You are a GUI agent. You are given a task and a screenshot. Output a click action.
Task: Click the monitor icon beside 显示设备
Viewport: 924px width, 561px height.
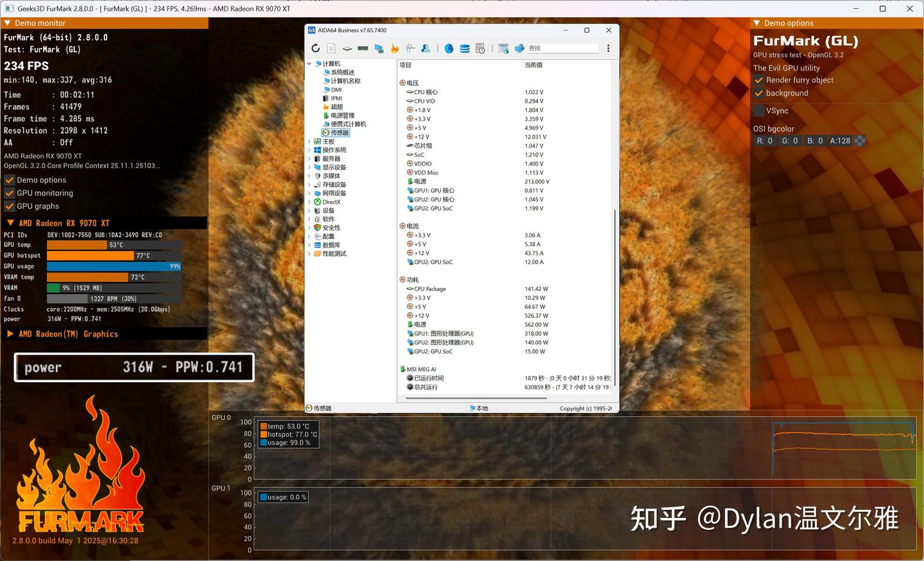click(x=318, y=167)
